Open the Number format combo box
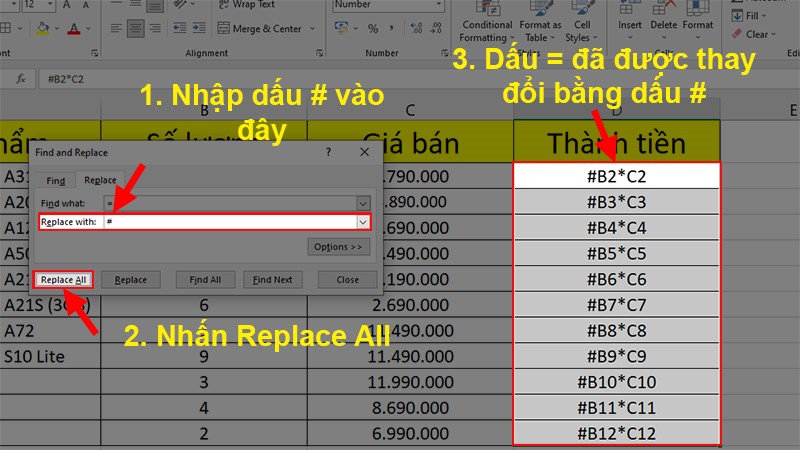The image size is (800, 450). (x=388, y=5)
